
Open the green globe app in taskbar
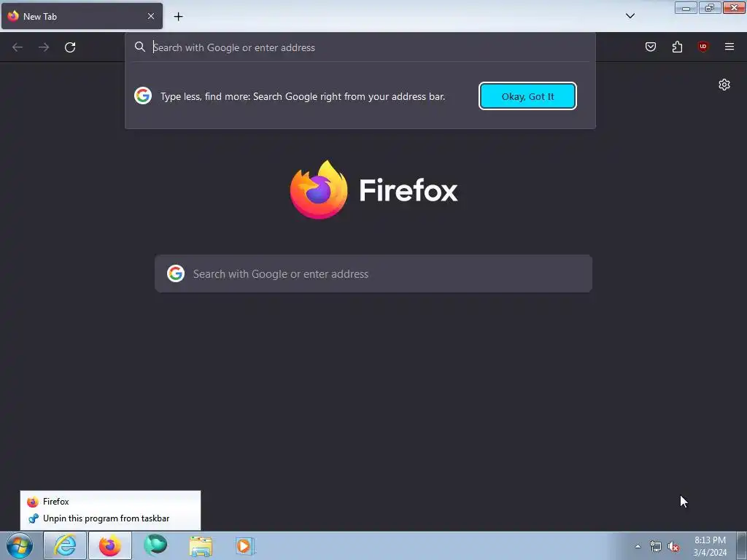coord(155,545)
